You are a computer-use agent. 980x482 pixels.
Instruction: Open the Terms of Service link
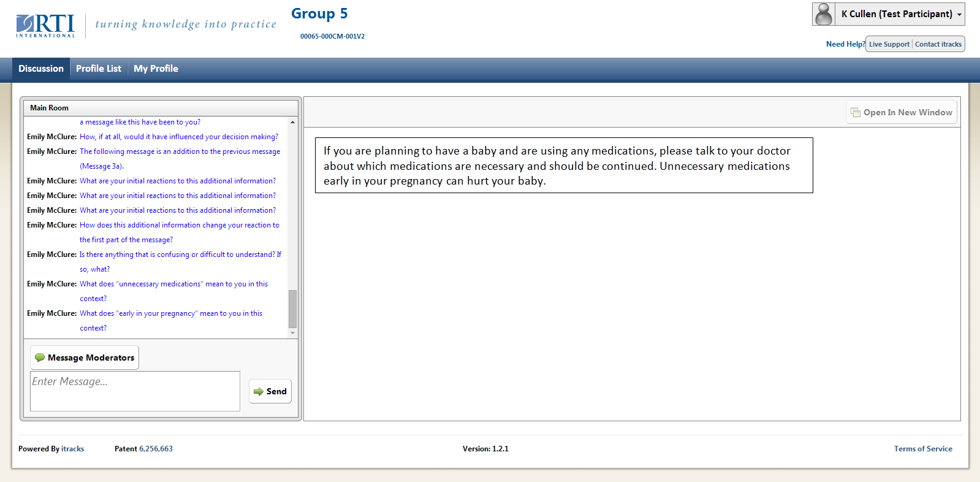pos(923,449)
